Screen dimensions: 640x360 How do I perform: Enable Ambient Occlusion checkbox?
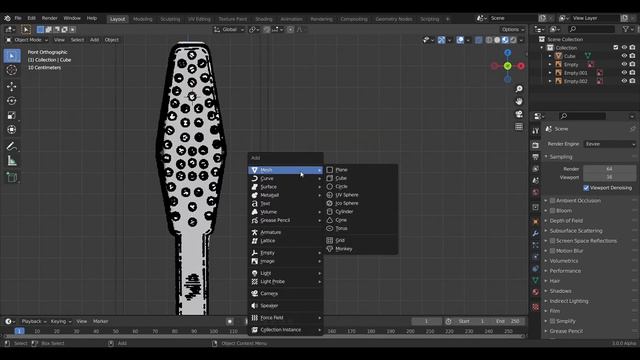[552, 200]
